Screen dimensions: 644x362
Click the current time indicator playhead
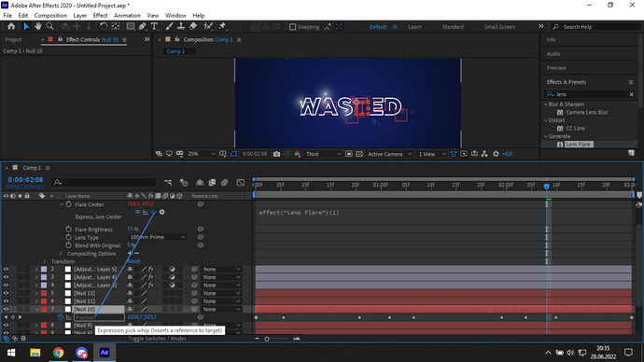(x=547, y=186)
